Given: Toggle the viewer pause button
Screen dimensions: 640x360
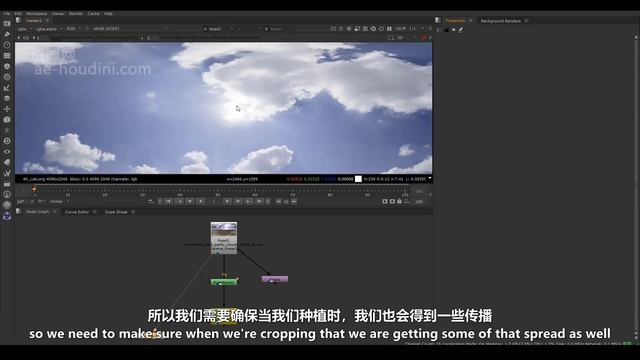Looking at the screenshot, I should pos(389,29).
